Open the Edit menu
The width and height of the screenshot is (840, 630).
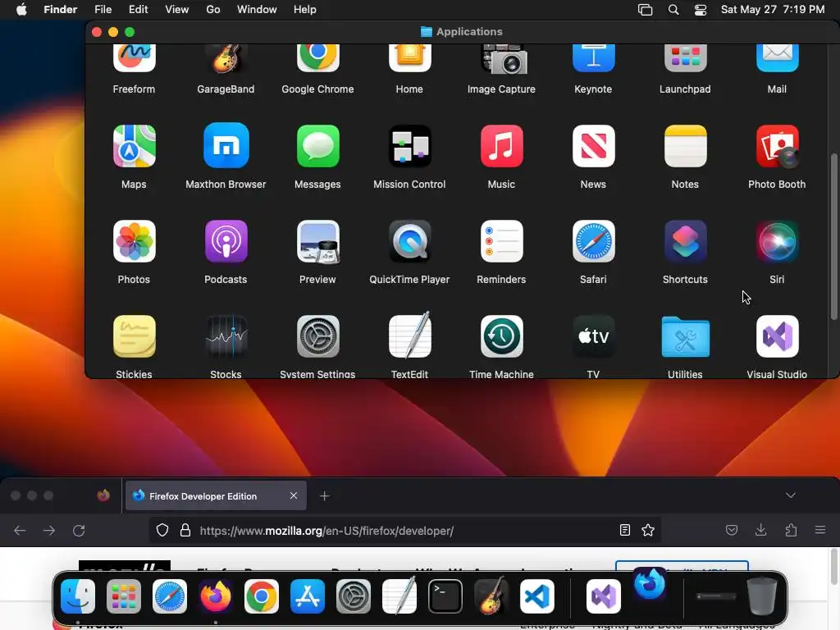coord(138,10)
